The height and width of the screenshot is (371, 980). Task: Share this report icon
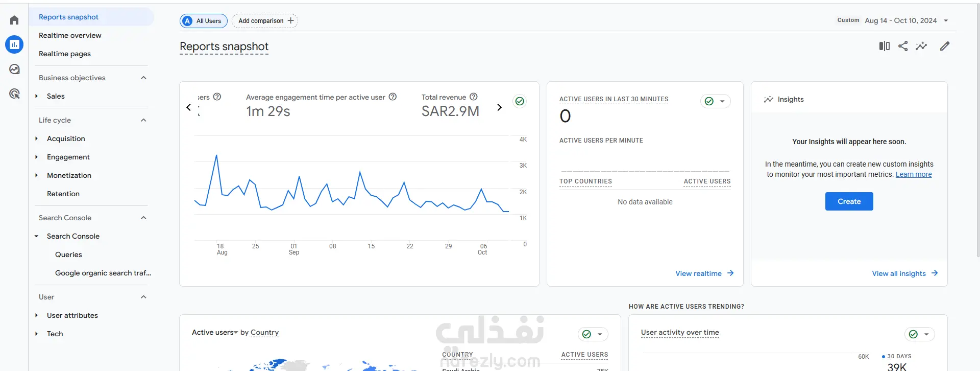pyautogui.click(x=903, y=46)
